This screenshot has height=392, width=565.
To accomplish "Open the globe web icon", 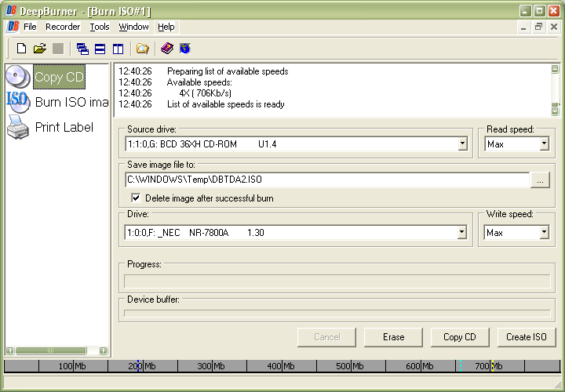I will [x=185, y=49].
